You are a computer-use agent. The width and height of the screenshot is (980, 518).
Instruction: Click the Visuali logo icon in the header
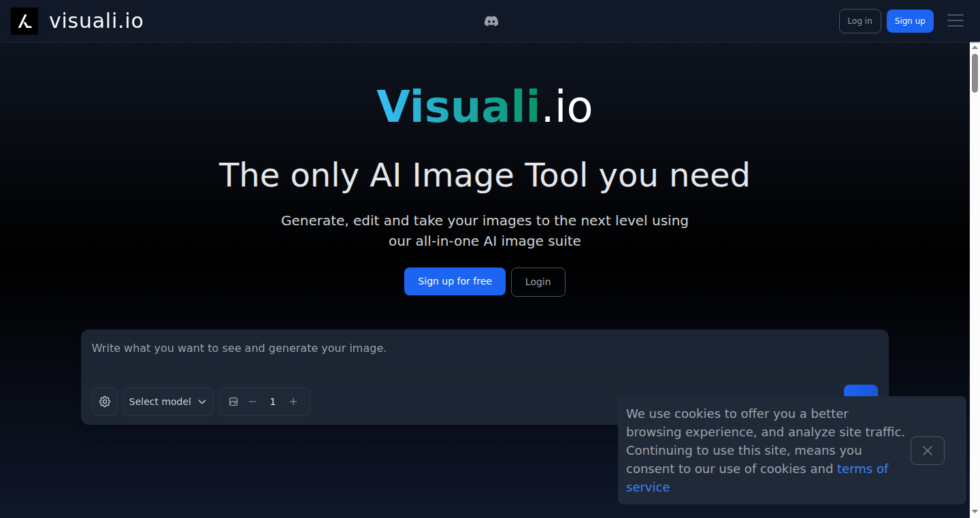coord(24,21)
